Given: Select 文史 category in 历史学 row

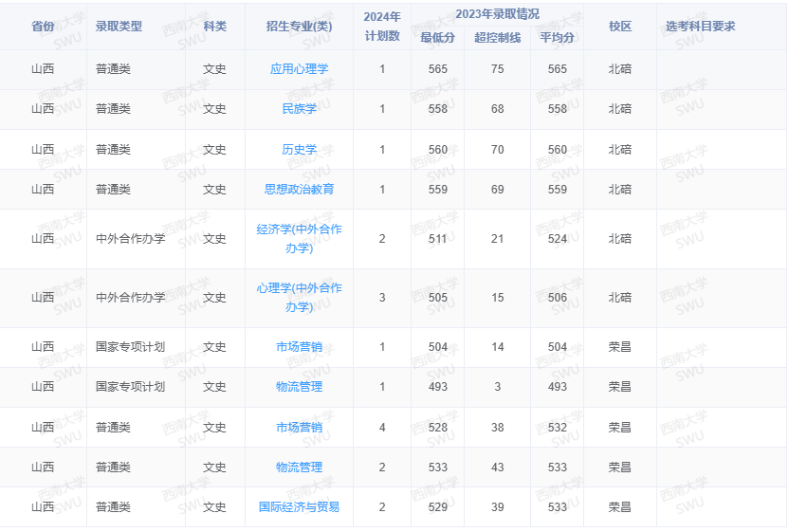Looking at the screenshot, I should 215,150.
